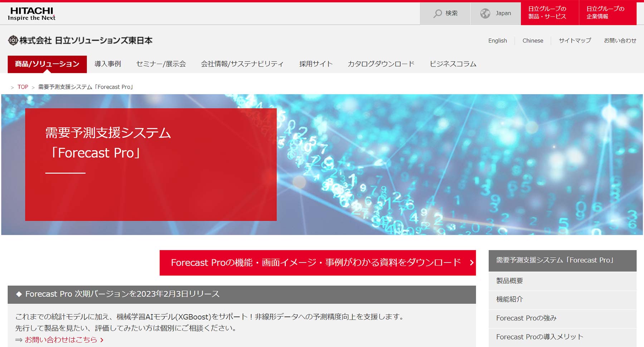The image size is (644, 347).
Task: Open the Japan region selector
Action: pos(496,14)
